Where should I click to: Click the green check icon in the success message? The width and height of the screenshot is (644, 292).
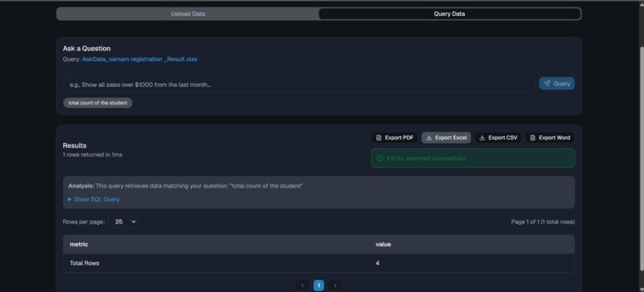[x=380, y=158]
